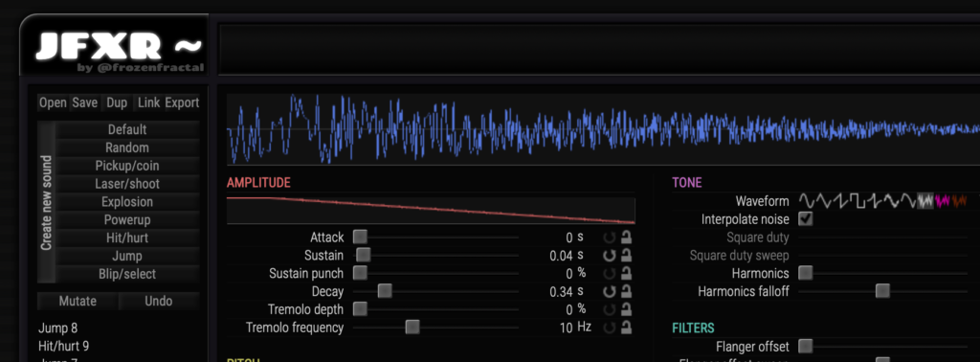Create a new Explosion sound
Viewport: 980px width, 362px height.
(127, 202)
